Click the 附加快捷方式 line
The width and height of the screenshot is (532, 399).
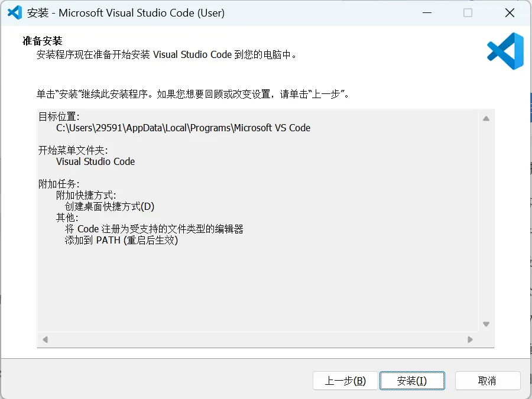[86, 195]
